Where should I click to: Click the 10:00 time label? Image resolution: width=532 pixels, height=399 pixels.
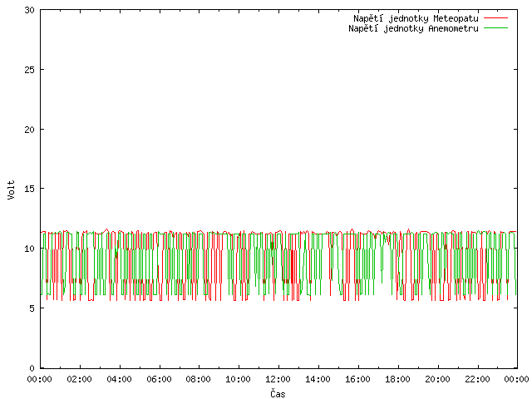click(x=239, y=379)
